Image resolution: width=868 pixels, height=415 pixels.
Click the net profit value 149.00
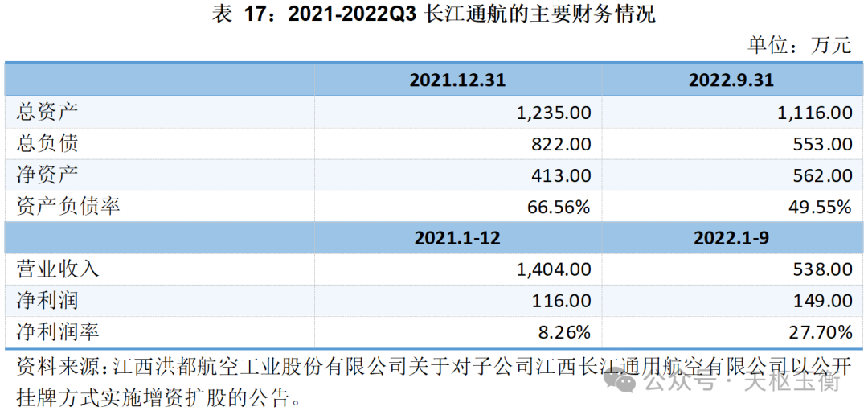822,301
